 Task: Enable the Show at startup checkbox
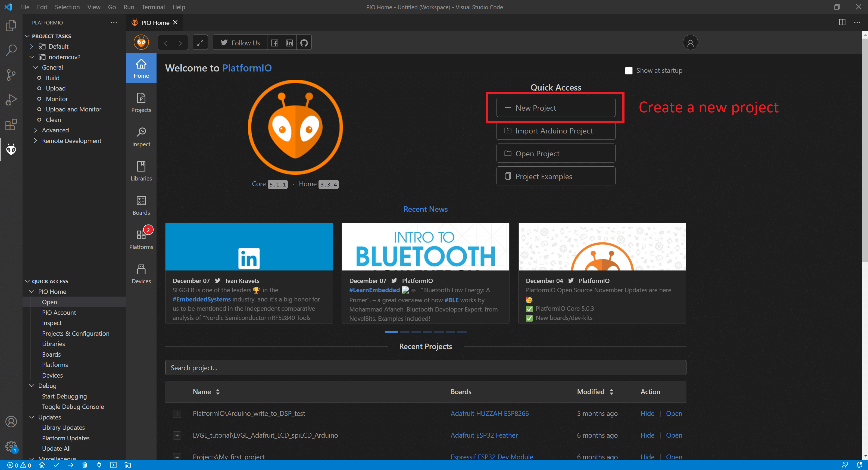(628, 70)
